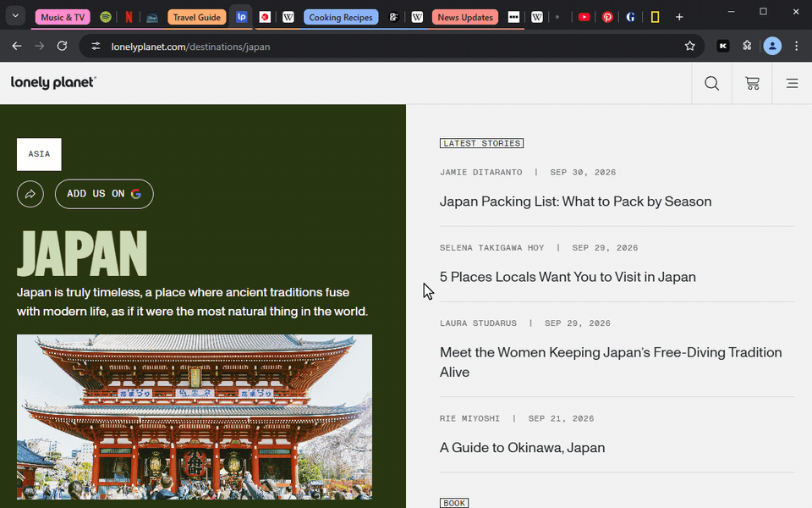Open the Extensions puzzle menu

point(747,46)
